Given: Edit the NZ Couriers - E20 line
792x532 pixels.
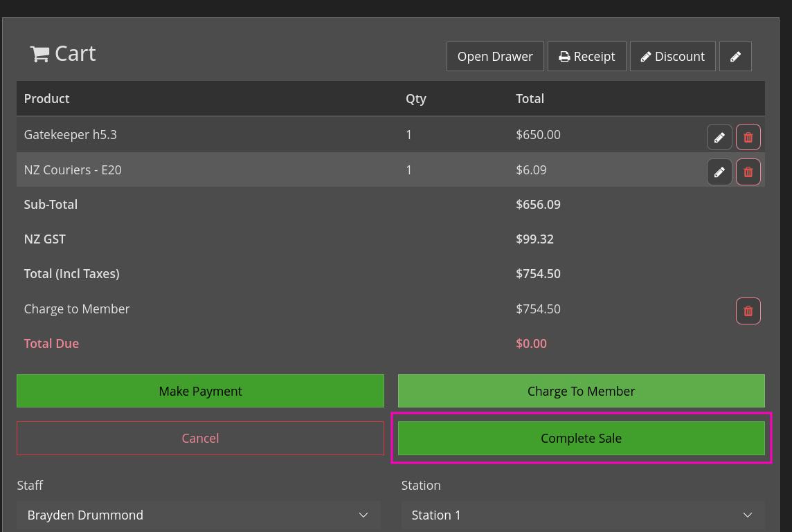Looking at the screenshot, I should click(x=719, y=172).
